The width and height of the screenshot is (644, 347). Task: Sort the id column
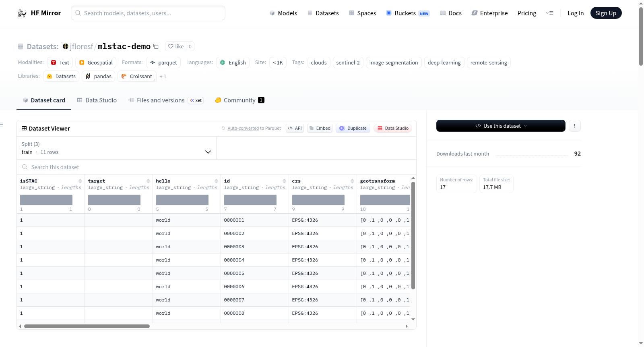(x=285, y=181)
